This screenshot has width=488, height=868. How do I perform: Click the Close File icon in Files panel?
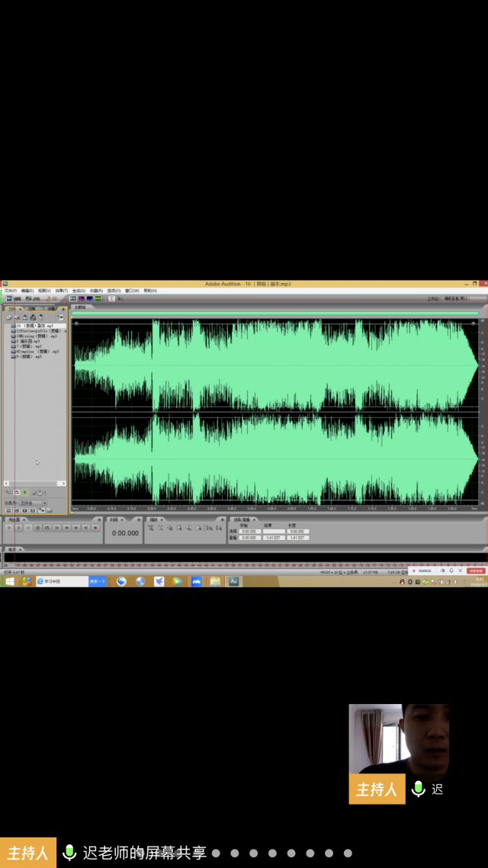(x=17, y=317)
